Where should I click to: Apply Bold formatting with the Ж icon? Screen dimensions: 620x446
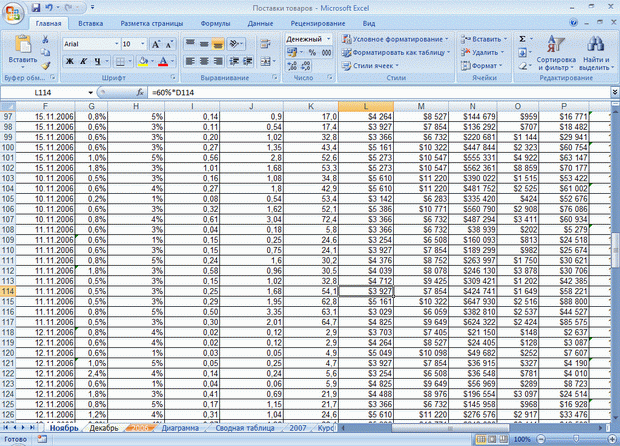pos(70,61)
